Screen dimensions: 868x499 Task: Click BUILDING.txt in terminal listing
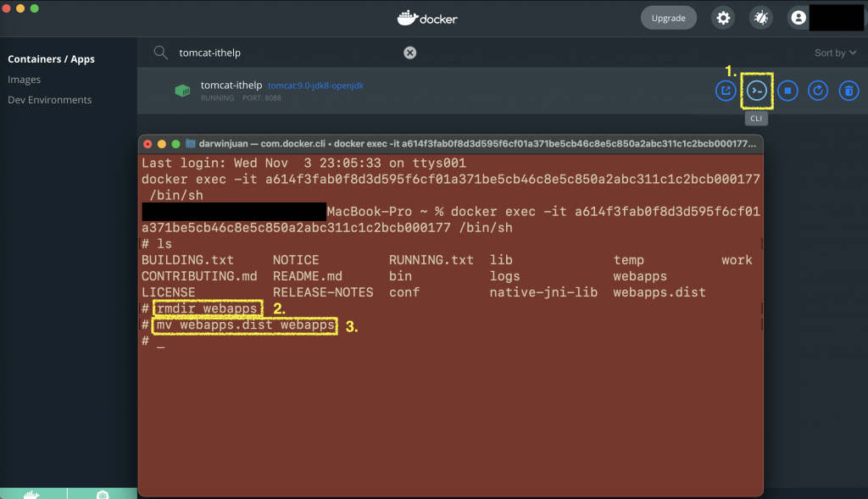[187, 260]
